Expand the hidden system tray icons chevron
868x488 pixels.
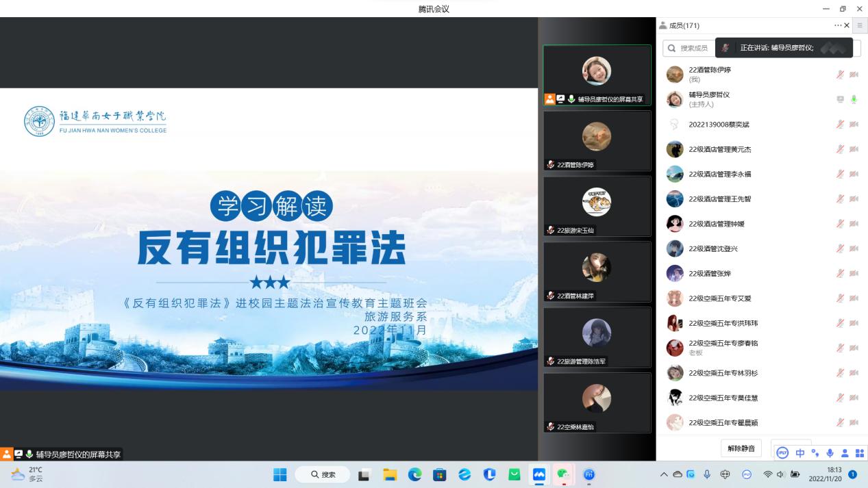663,474
